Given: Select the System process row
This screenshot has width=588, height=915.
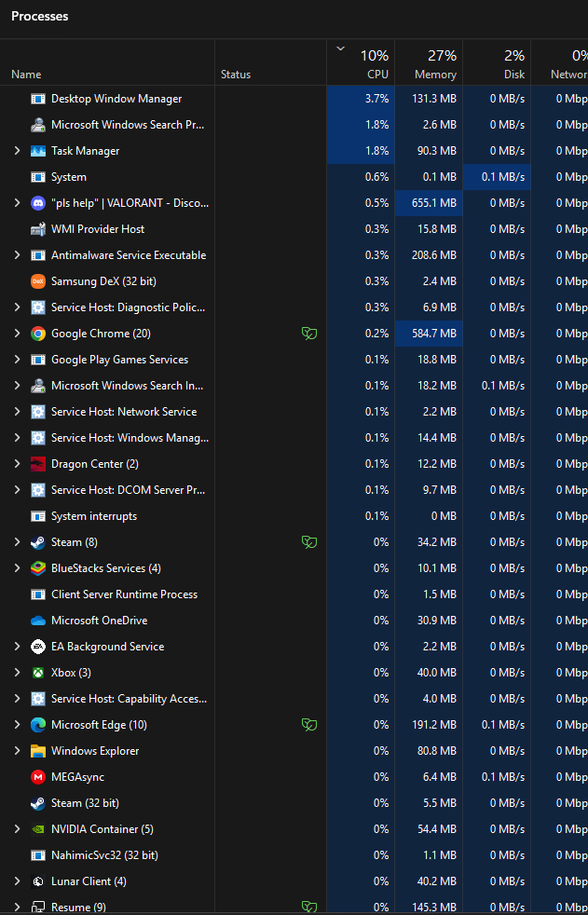Looking at the screenshot, I should pyautogui.click(x=294, y=177).
